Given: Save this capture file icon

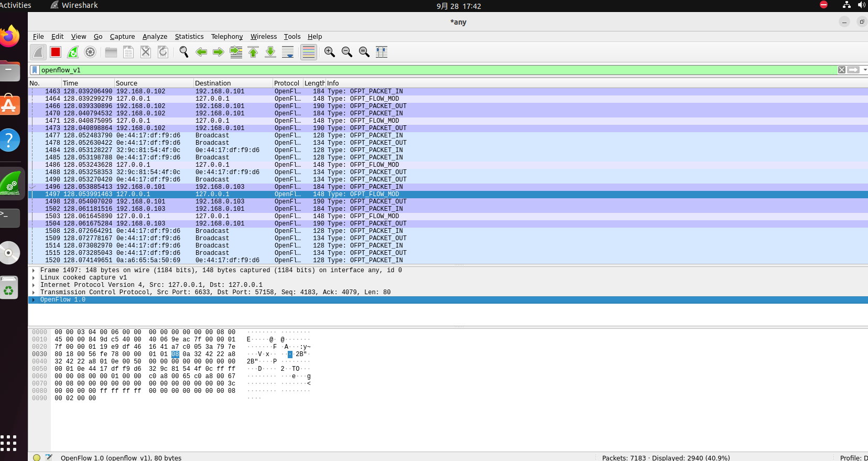Looking at the screenshot, I should [128, 52].
